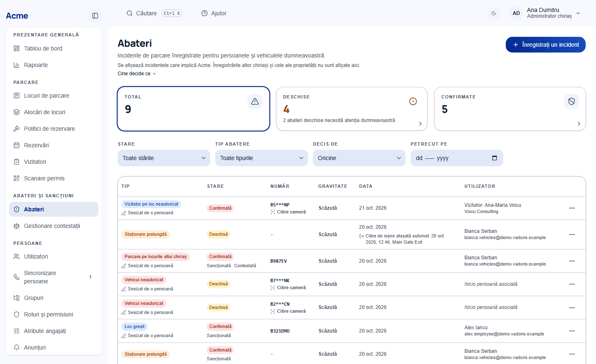Open Rapoarte in the sidebar

click(54, 65)
